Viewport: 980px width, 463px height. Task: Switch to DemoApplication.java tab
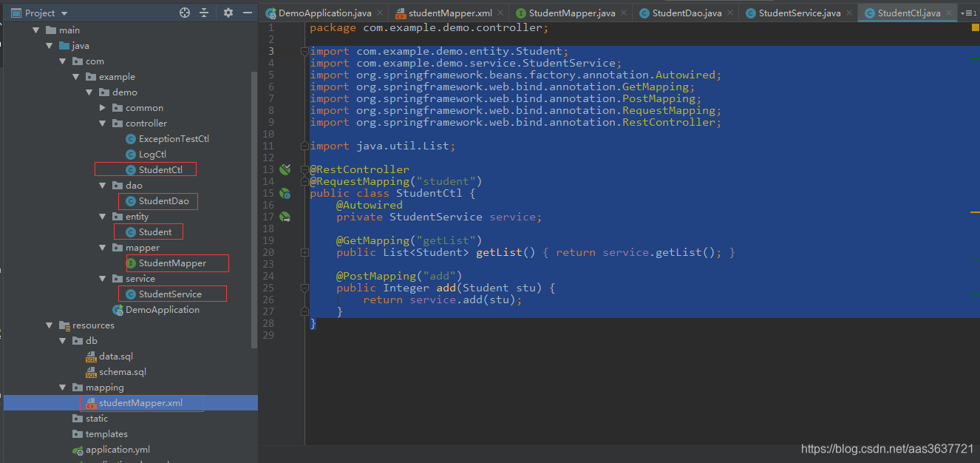point(325,13)
